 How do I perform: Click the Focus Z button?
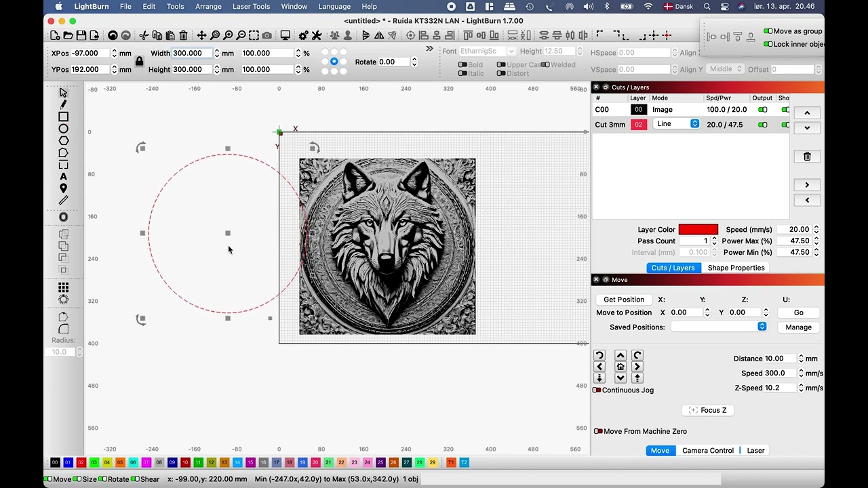tap(707, 410)
